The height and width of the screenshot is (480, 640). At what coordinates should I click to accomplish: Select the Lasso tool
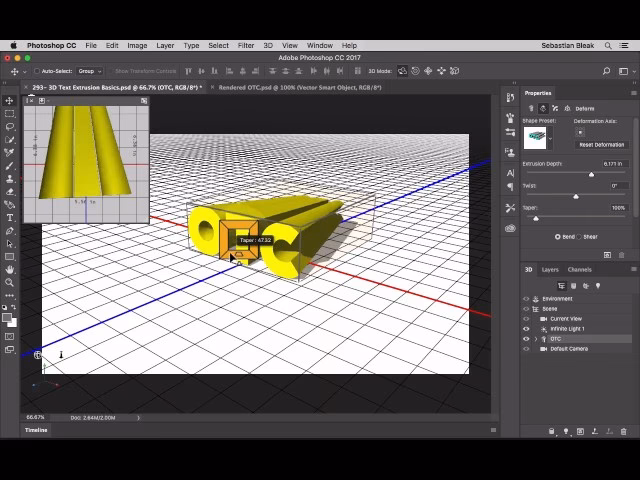tap(10, 127)
